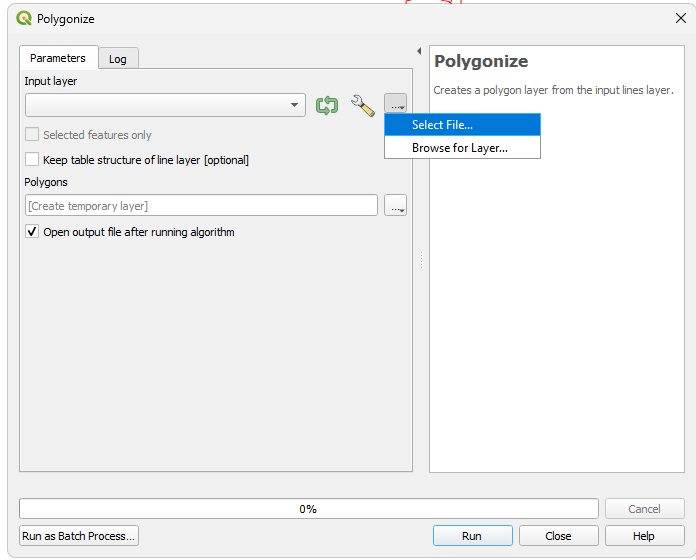The width and height of the screenshot is (696, 560).
Task: Close the Polygonize dialog window
Action: click(x=681, y=19)
